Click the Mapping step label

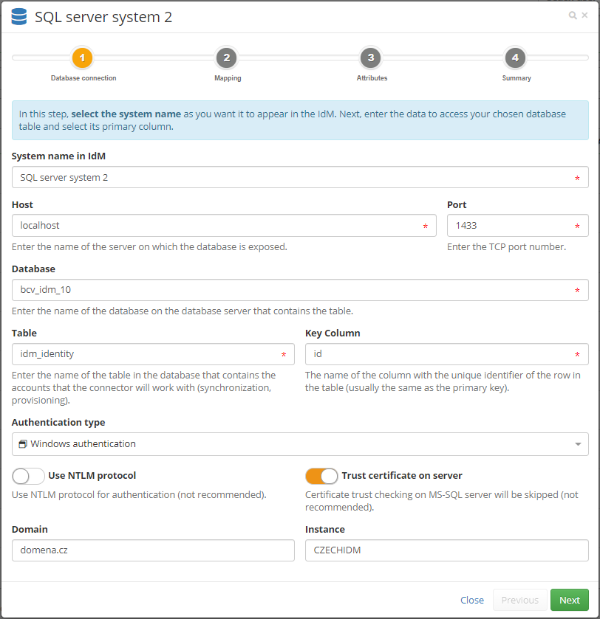228,78
